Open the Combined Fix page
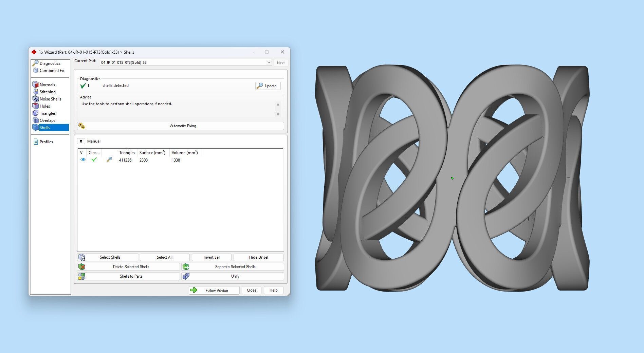Image resolution: width=644 pixels, height=353 pixels. [49, 71]
